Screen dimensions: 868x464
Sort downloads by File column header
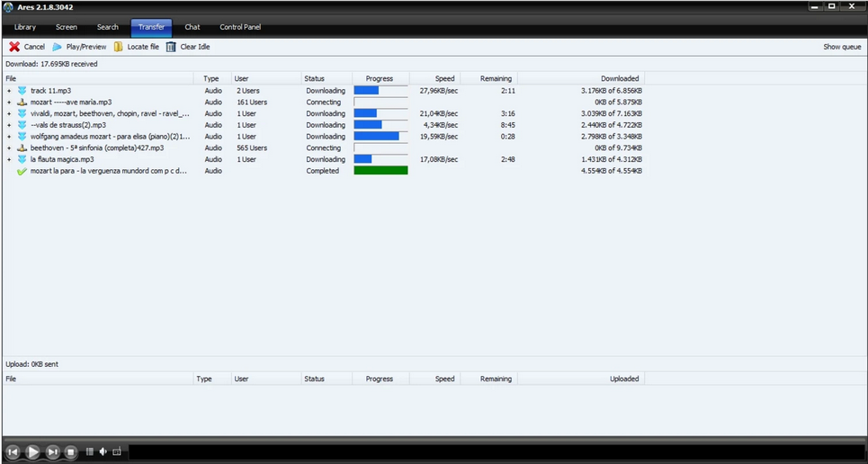98,78
